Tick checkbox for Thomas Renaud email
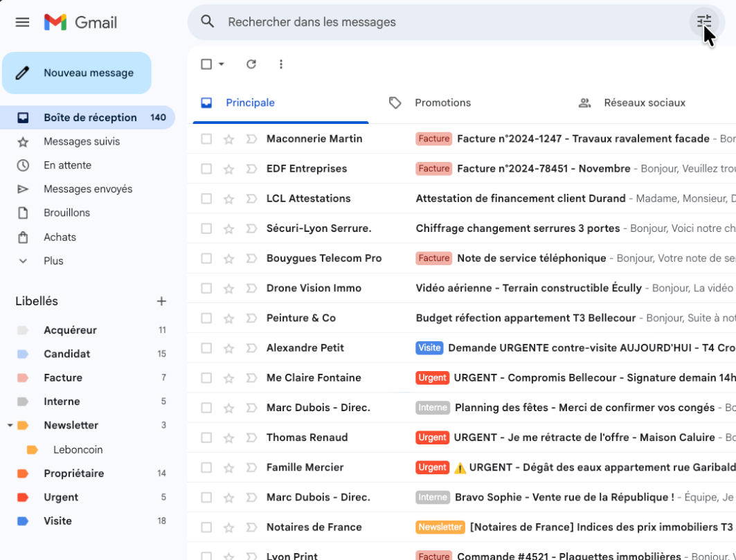Viewport: 736px width, 560px height. pos(206,437)
